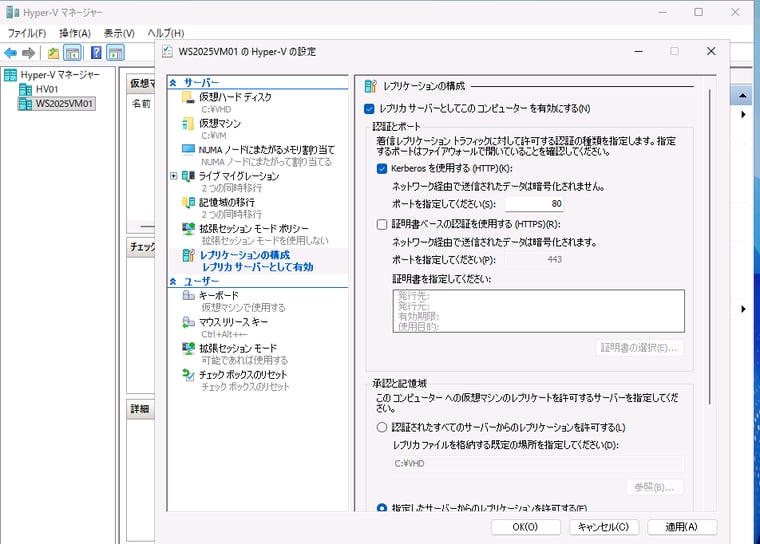Click the help icon in the toolbar
This screenshot has width=760, height=544.
[96, 52]
